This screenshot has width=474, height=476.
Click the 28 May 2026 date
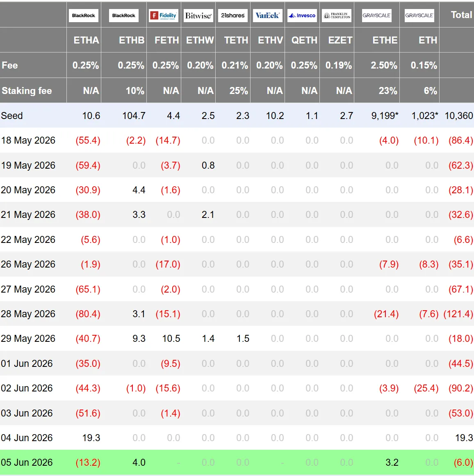pyautogui.click(x=28, y=314)
